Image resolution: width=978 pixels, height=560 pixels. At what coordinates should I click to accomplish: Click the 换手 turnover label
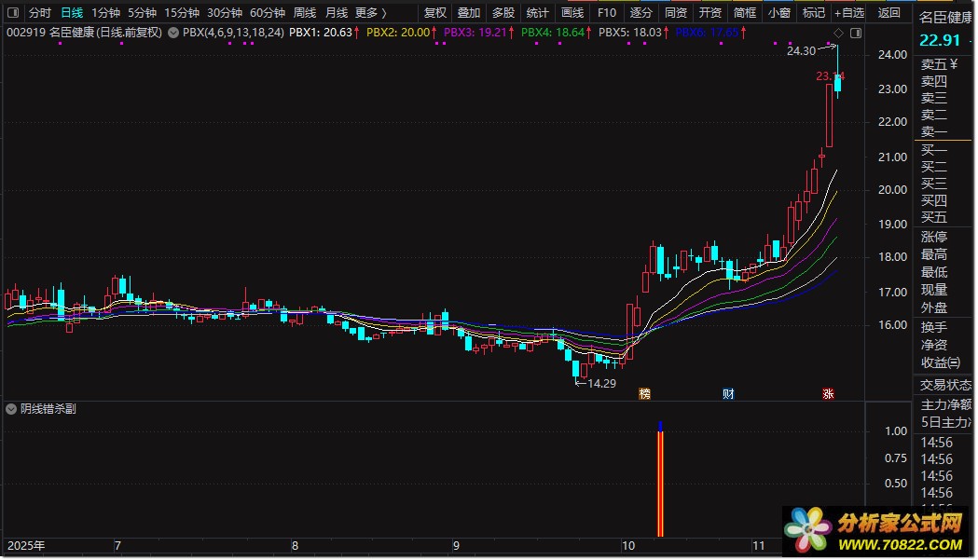[934, 327]
